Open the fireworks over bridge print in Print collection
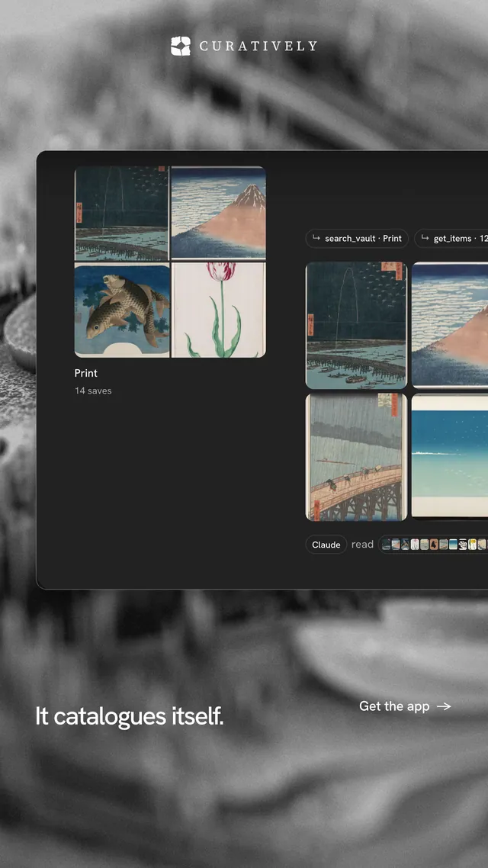488x868 pixels. (x=122, y=213)
